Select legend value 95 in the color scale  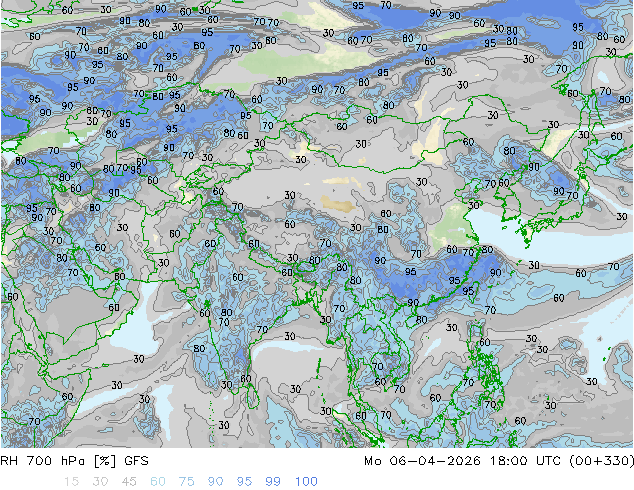pos(244,482)
